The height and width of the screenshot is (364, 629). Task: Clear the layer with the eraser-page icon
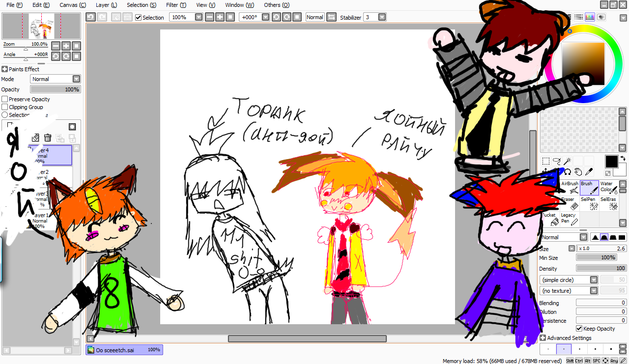click(35, 138)
